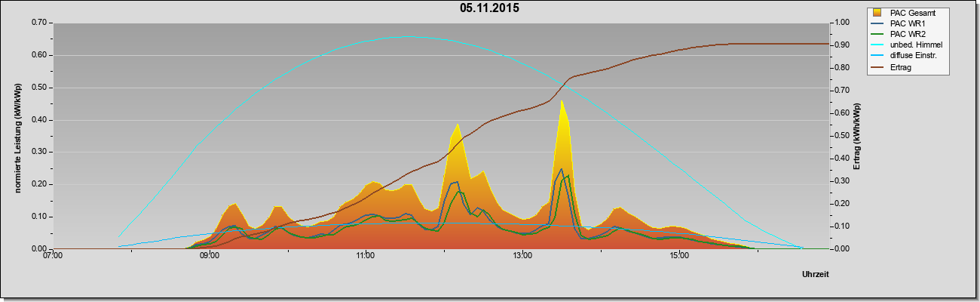Viewport: 980px width, 302px height.
Task: Click the 11:00 time axis label
Action: pos(366,256)
